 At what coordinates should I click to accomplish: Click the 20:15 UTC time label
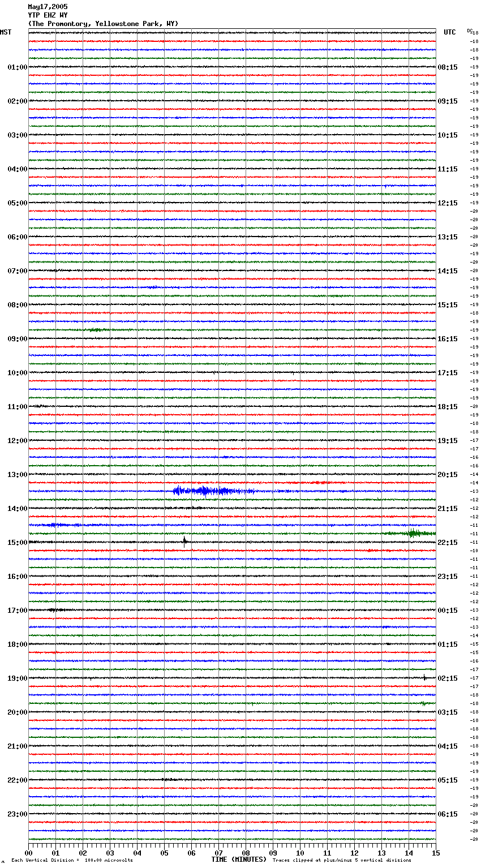[x=448, y=475]
